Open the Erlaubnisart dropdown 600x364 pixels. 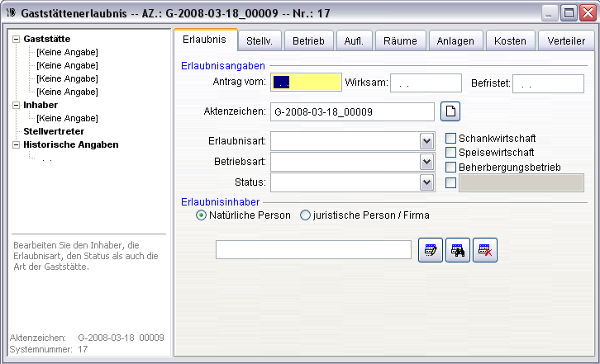coord(426,141)
